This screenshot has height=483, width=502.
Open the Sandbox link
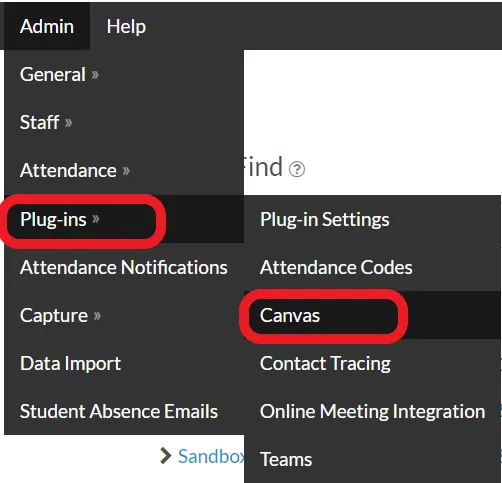tap(211, 456)
